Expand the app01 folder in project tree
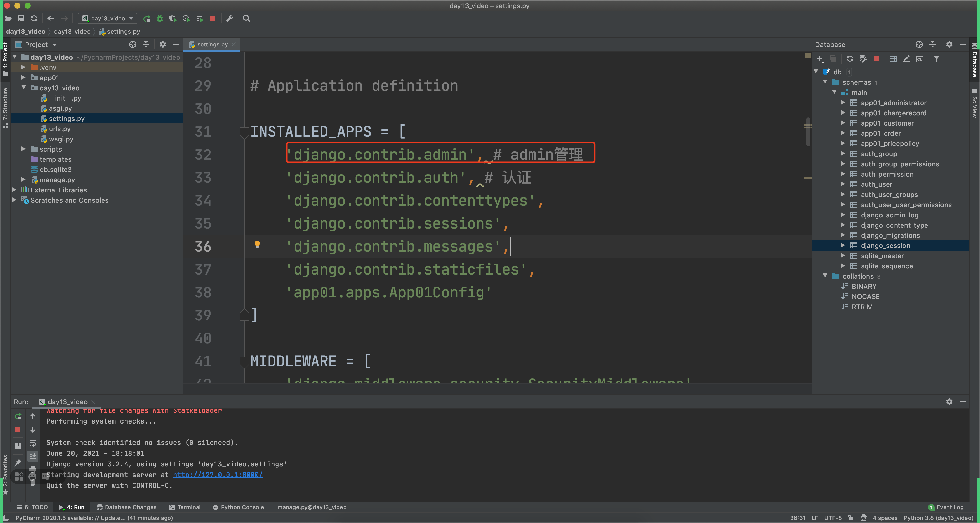The width and height of the screenshot is (980, 523). click(23, 78)
